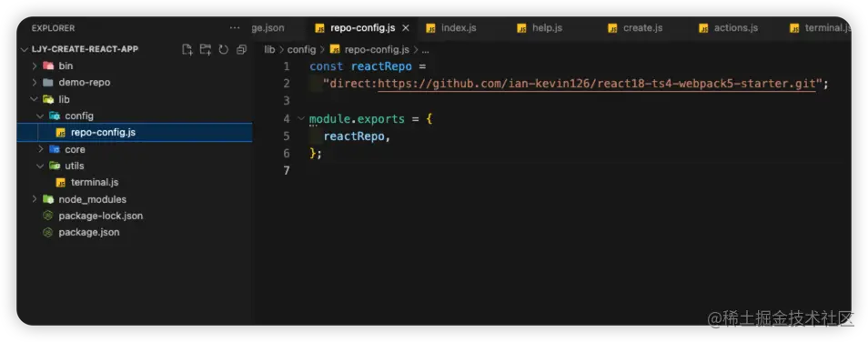Click the JS icon on the index.js tab
868x342 pixels.
pyautogui.click(x=430, y=28)
